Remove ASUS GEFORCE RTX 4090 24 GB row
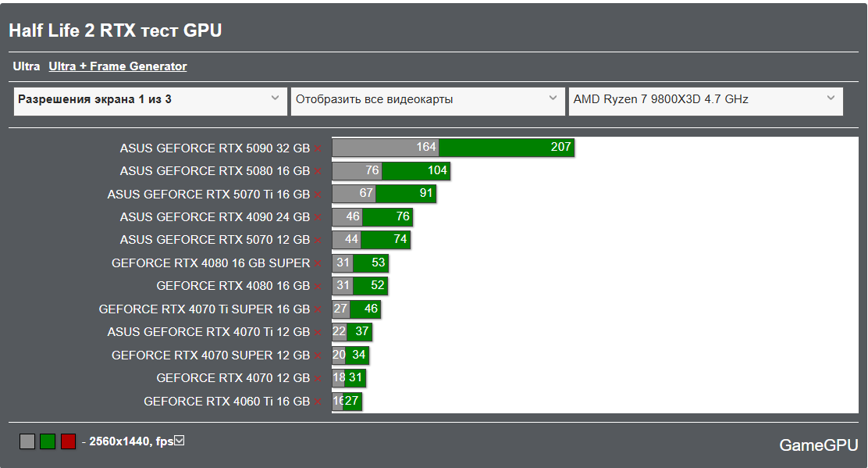This screenshot has width=868, height=468. click(318, 218)
